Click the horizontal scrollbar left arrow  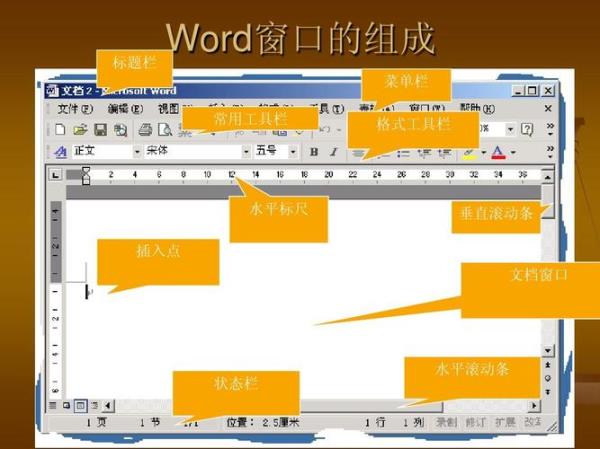coord(108,405)
